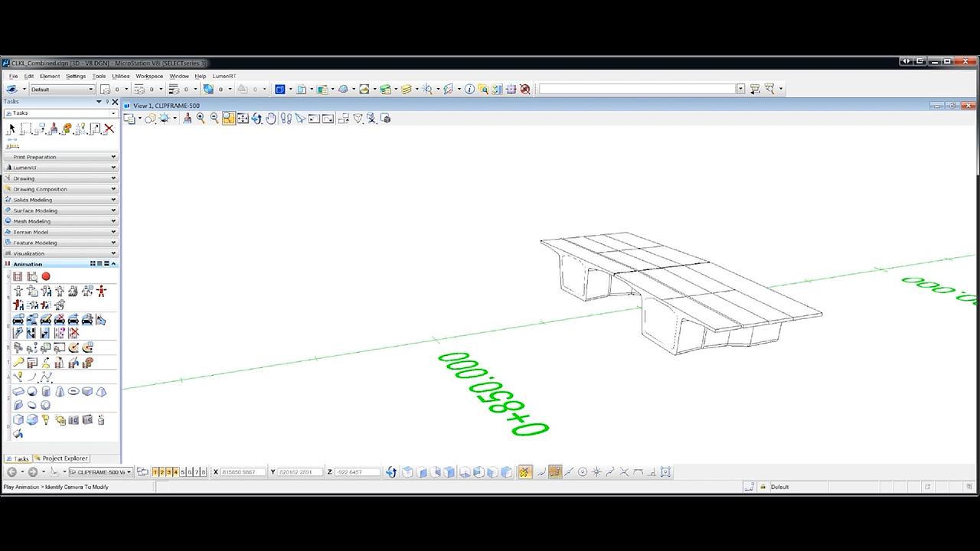The width and height of the screenshot is (980, 551).
Task: Toggle view 3 button
Action: point(169,472)
